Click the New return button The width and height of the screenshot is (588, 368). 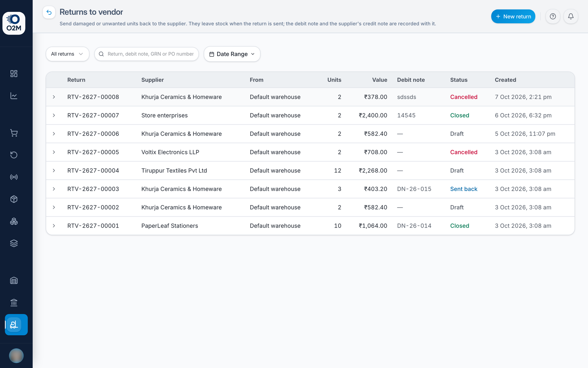point(513,16)
